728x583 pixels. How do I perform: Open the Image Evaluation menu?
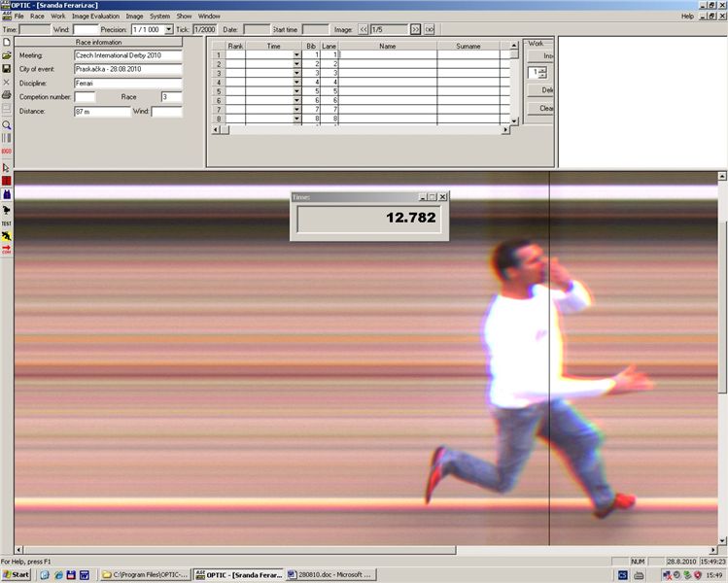click(95, 17)
